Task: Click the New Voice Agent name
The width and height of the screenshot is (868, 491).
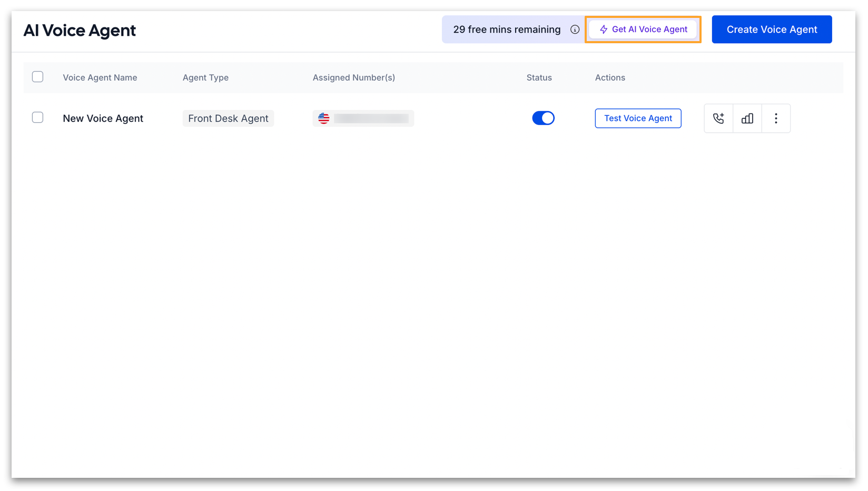Action: [103, 119]
